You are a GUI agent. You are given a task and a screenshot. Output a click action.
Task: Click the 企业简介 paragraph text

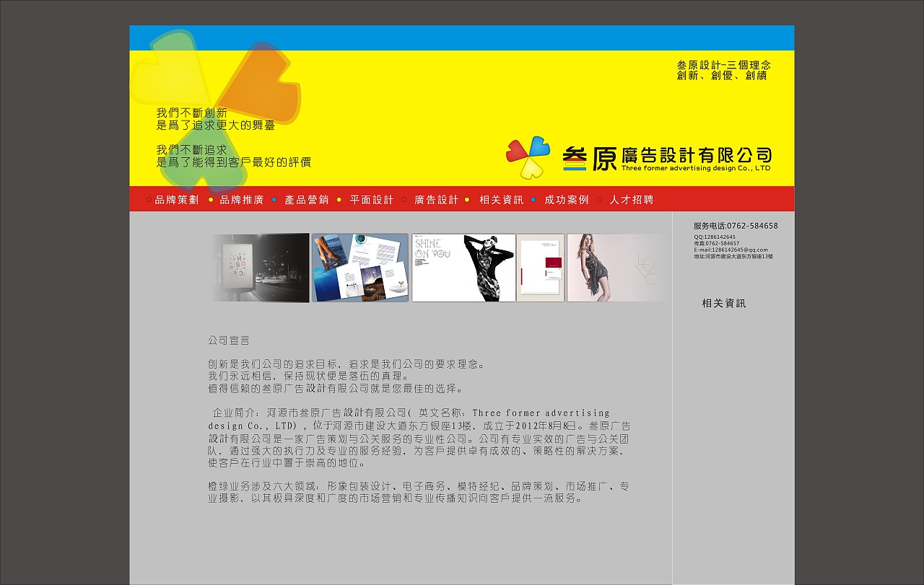coord(419,438)
